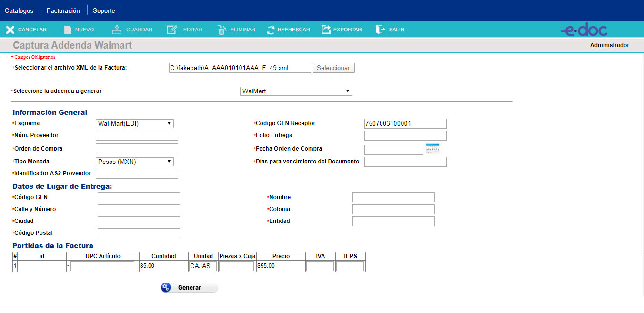Click the Nuevo document icon
Image resolution: width=644 pixels, height=313 pixels.
[68, 30]
